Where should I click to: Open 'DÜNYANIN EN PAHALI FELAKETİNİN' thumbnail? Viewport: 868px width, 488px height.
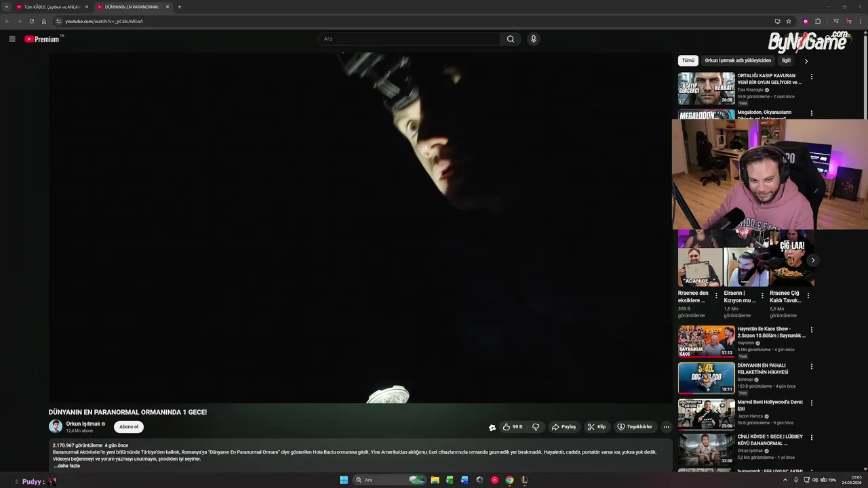tap(707, 378)
